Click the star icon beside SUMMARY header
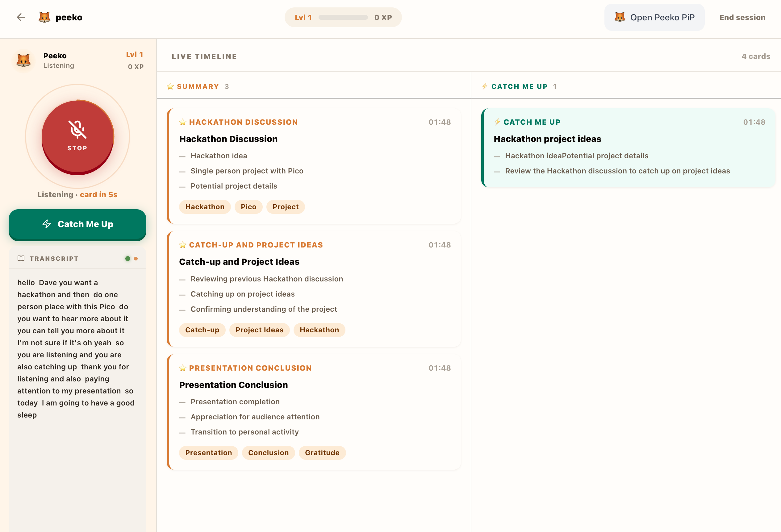This screenshot has height=532, width=781. [170, 87]
